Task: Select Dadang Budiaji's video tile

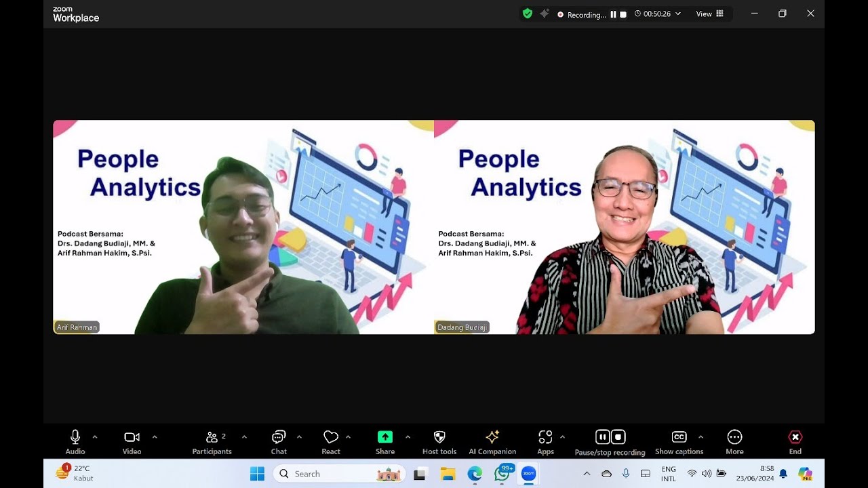Action: pyautogui.click(x=625, y=227)
